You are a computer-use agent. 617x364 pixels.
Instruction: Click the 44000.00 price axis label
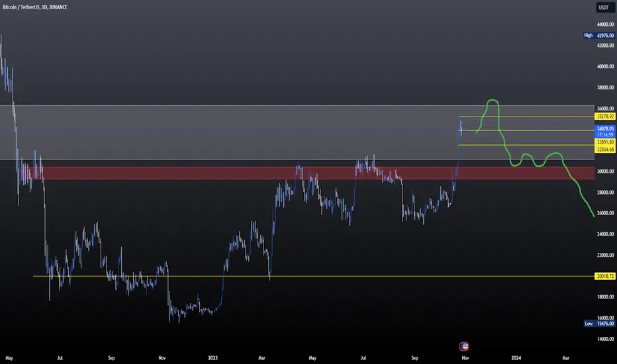(x=605, y=24)
